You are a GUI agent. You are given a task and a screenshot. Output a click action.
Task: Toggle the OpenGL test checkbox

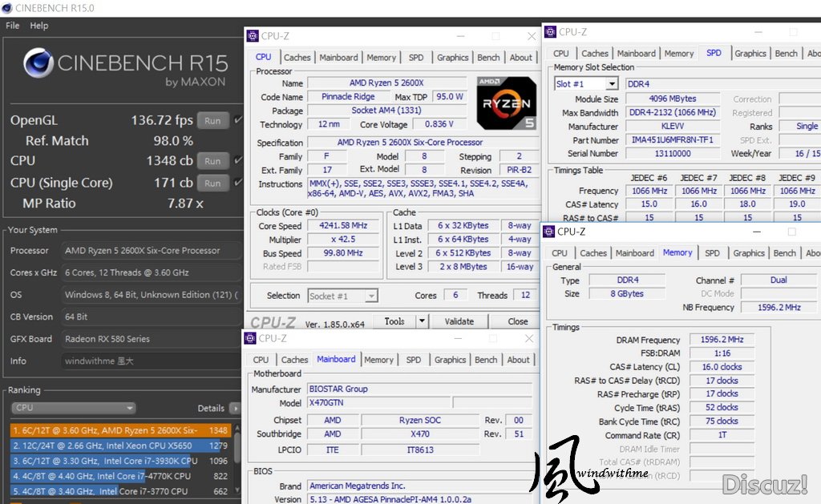[238, 120]
